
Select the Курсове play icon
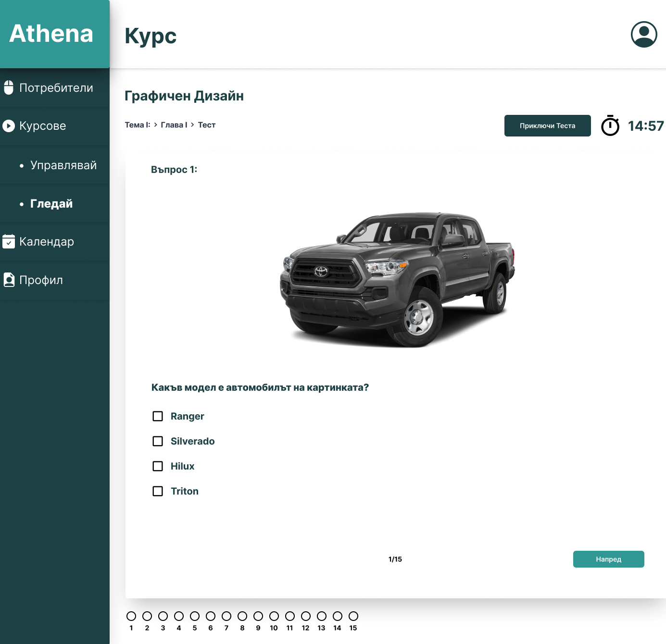coord(9,126)
